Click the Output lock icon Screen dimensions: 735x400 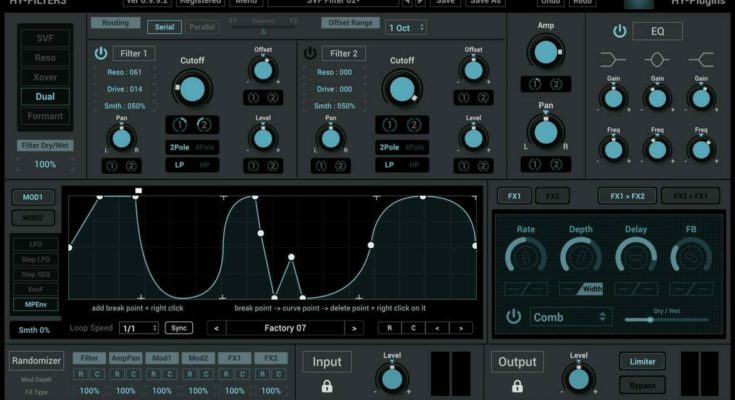pyautogui.click(x=518, y=386)
